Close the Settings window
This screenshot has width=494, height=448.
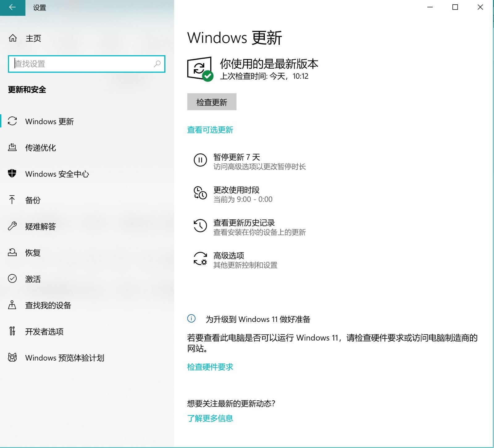pos(480,7)
